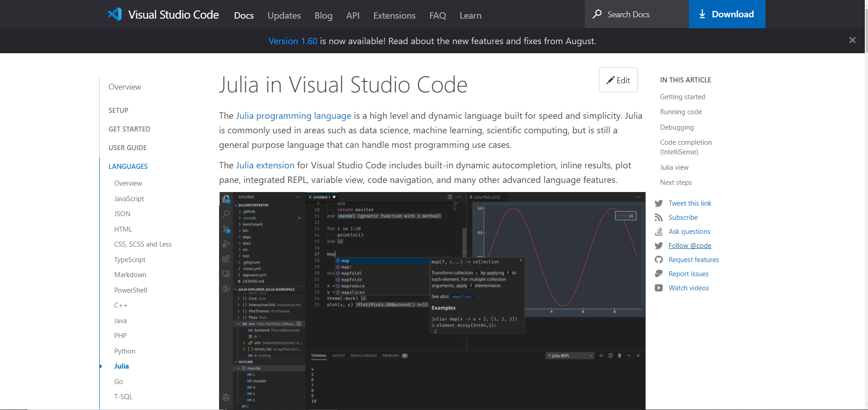Image resolution: width=868 pixels, height=410 pixels.
Task: Click in the Search Docs field
Action: [637, 14]
